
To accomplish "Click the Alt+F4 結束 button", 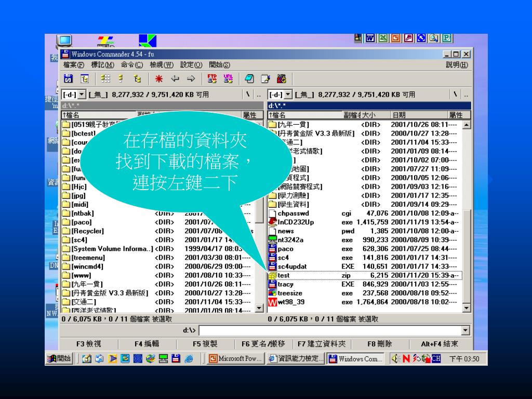I will click(x=440, y=344).
